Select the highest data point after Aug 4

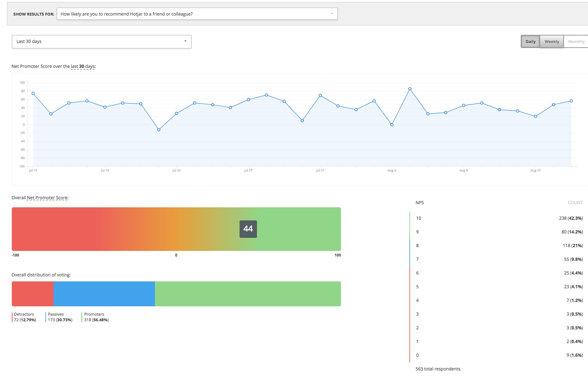[x=410, y=89]
